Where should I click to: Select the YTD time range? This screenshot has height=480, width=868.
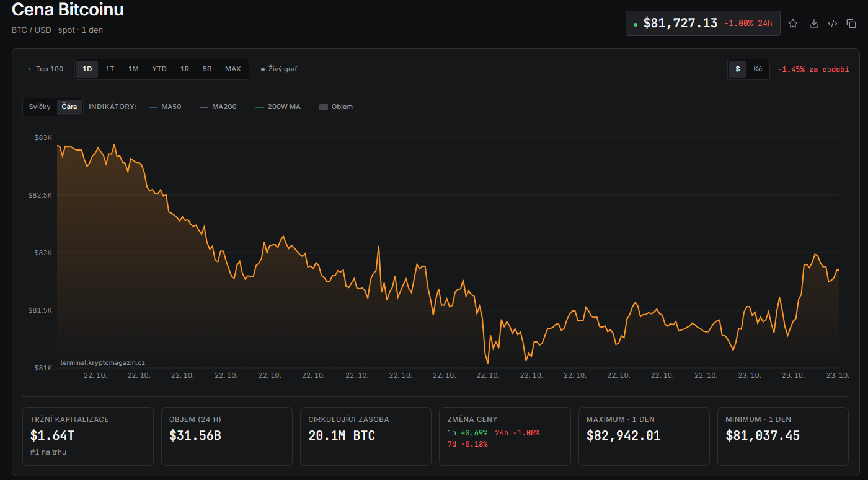pos(159,69)
